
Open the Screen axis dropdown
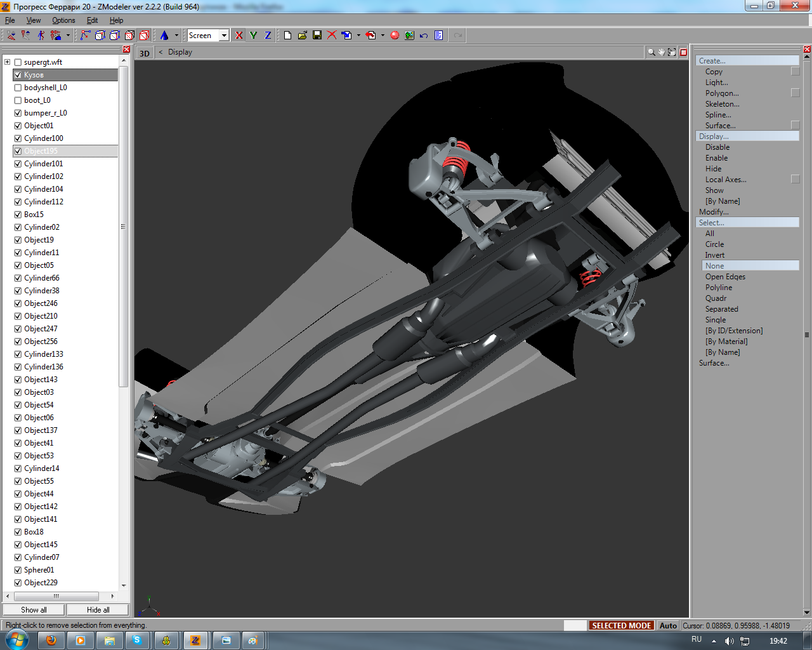(224, 36)
